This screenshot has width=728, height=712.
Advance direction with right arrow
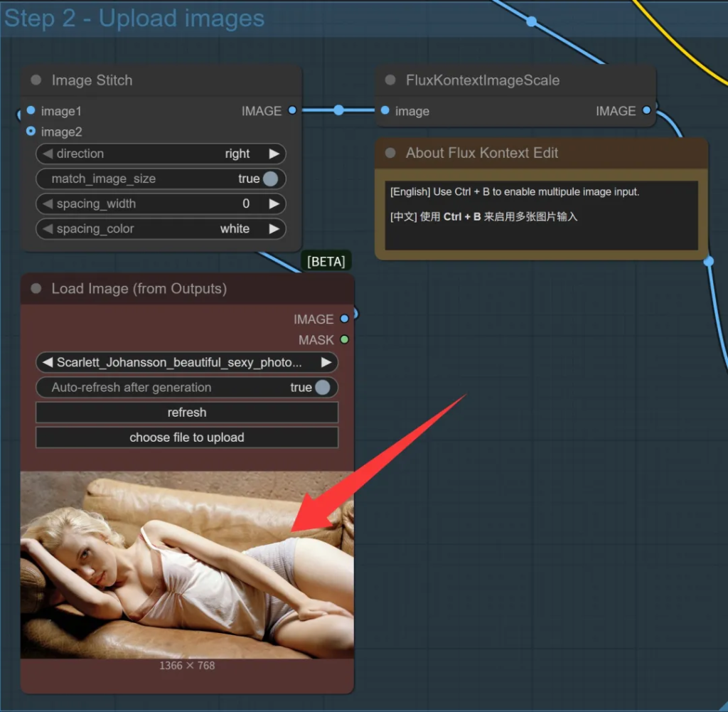pos(274,154)
